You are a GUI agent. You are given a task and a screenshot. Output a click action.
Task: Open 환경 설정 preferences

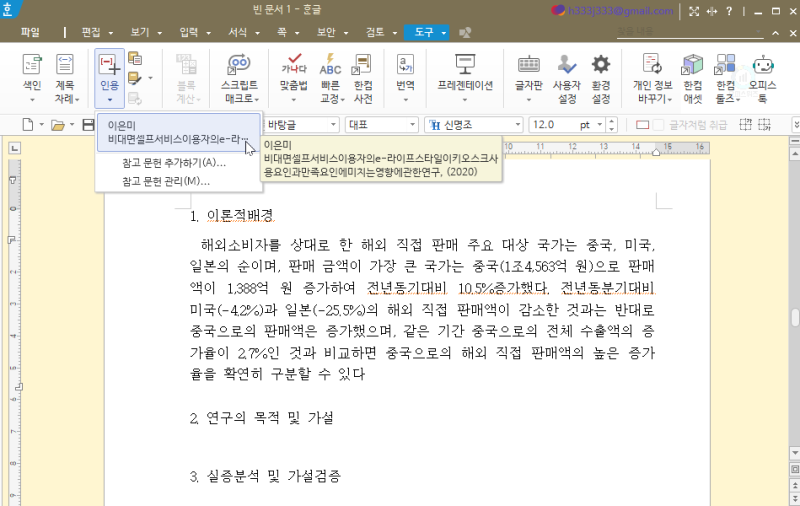[x=601, y=78]
